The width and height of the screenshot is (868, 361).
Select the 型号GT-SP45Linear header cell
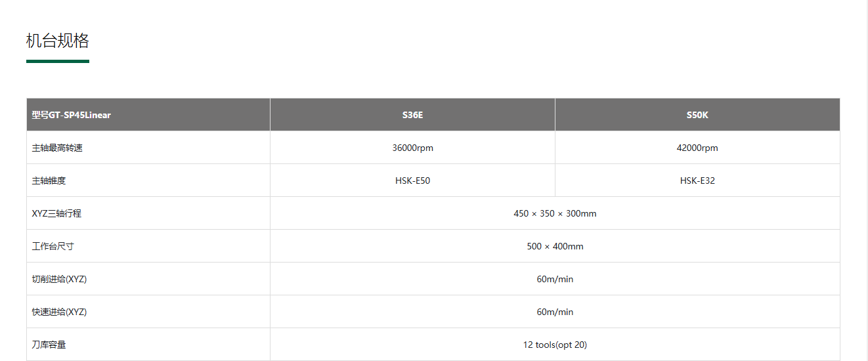coord(72,115)
